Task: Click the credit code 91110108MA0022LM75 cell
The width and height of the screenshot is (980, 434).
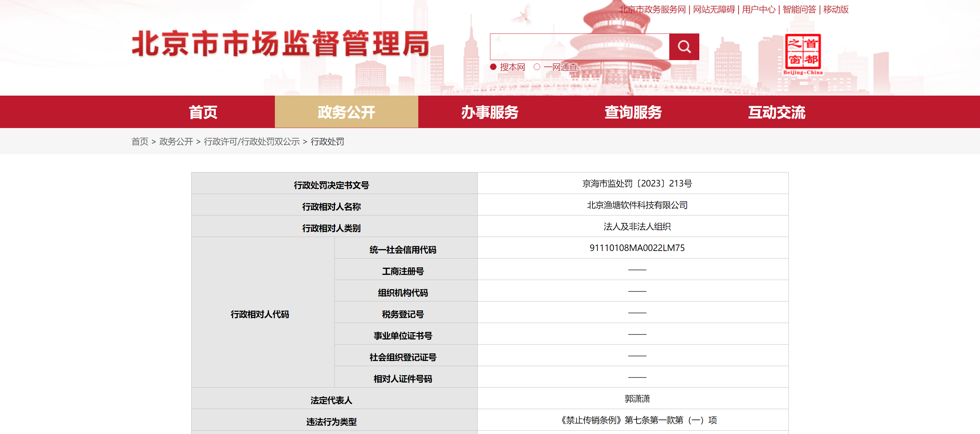Action: tap(637, 248)
